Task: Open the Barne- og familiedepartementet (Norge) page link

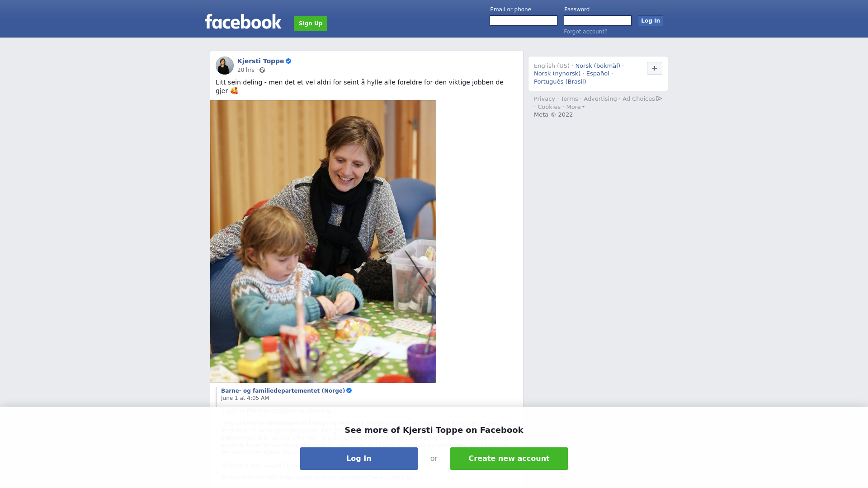Action: pyautogui.click(x=283, y=391)
